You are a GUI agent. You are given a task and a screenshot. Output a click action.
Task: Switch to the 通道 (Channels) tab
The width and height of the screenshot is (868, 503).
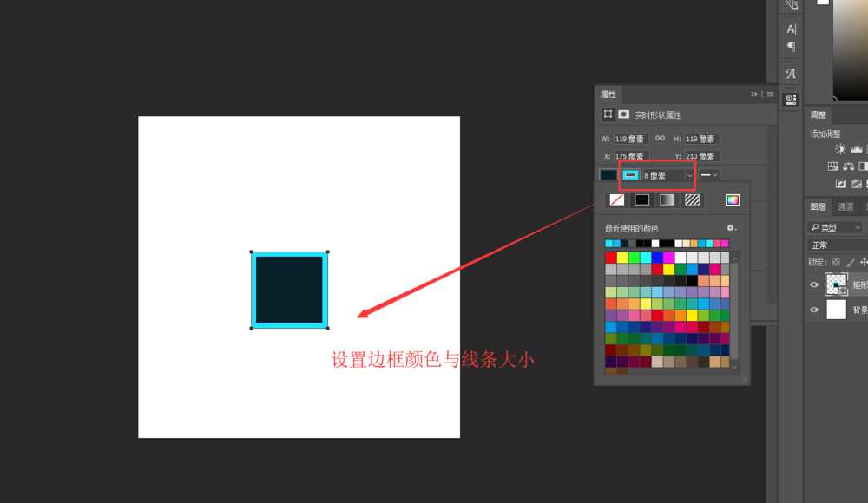(845, 207)
